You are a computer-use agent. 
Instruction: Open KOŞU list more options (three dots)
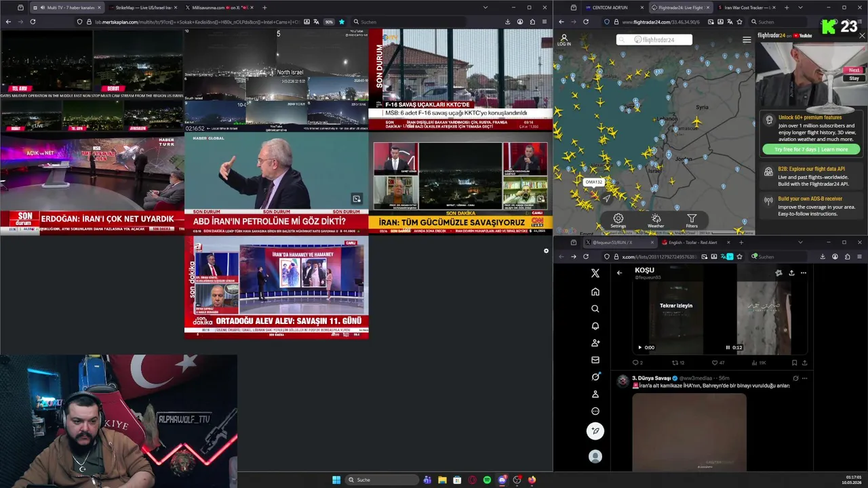tap(804, 272)
